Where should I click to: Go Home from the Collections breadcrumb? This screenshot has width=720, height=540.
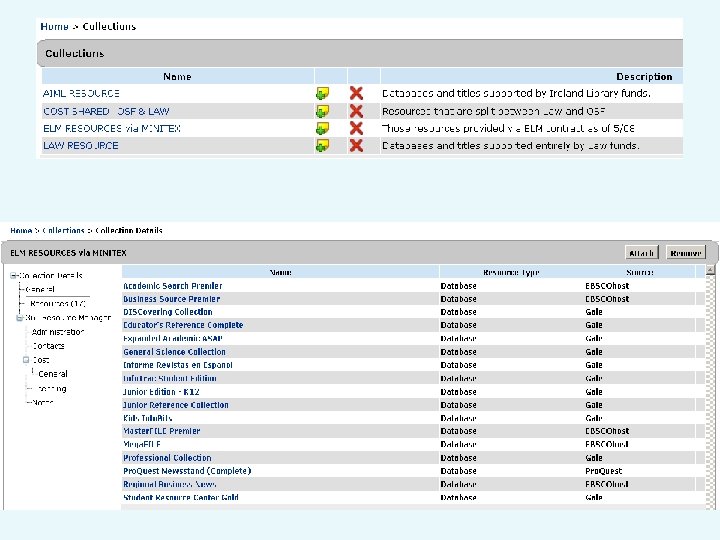point(54,26)
